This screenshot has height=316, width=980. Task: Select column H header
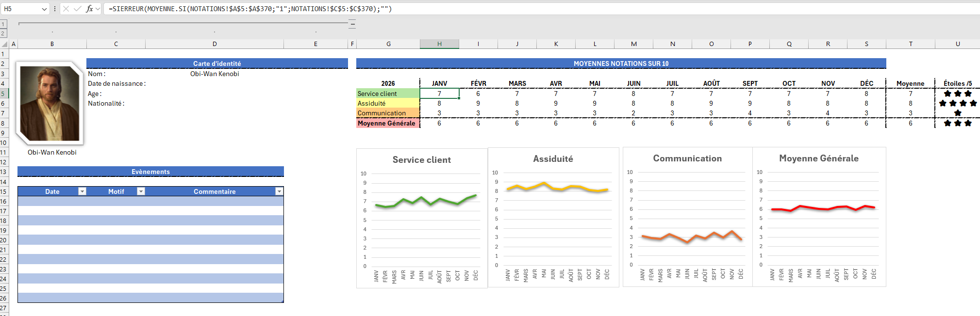pos(439,44)
